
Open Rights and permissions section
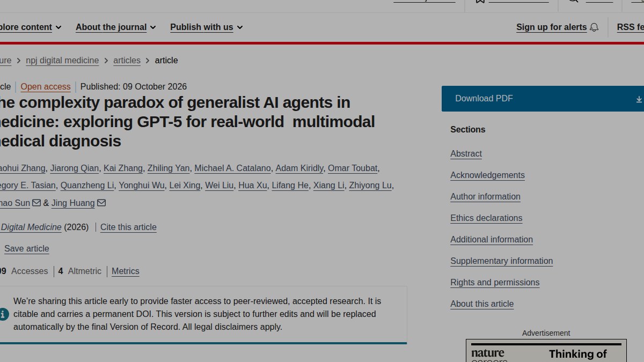click(x=495, y=283)
